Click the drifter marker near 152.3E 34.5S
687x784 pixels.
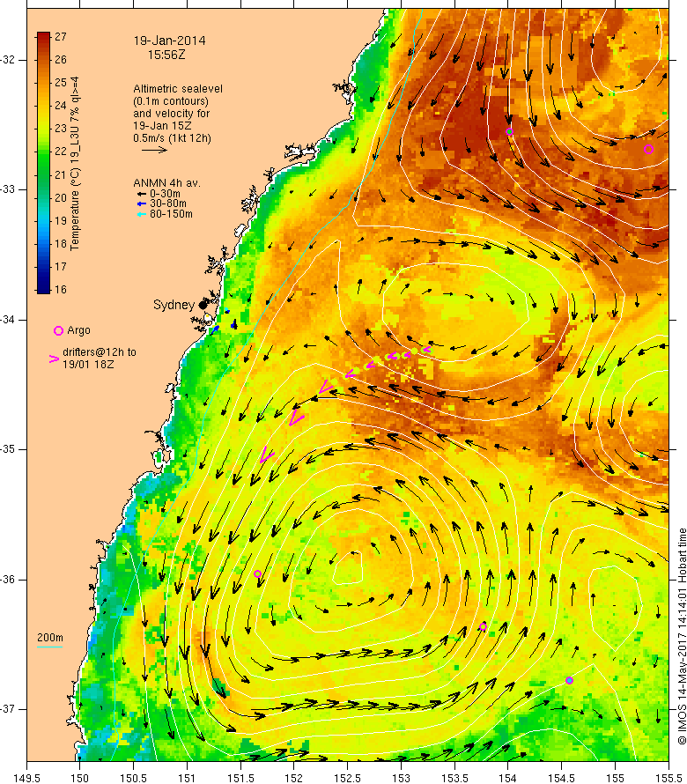pyautogui.click(x=325, y=387)
